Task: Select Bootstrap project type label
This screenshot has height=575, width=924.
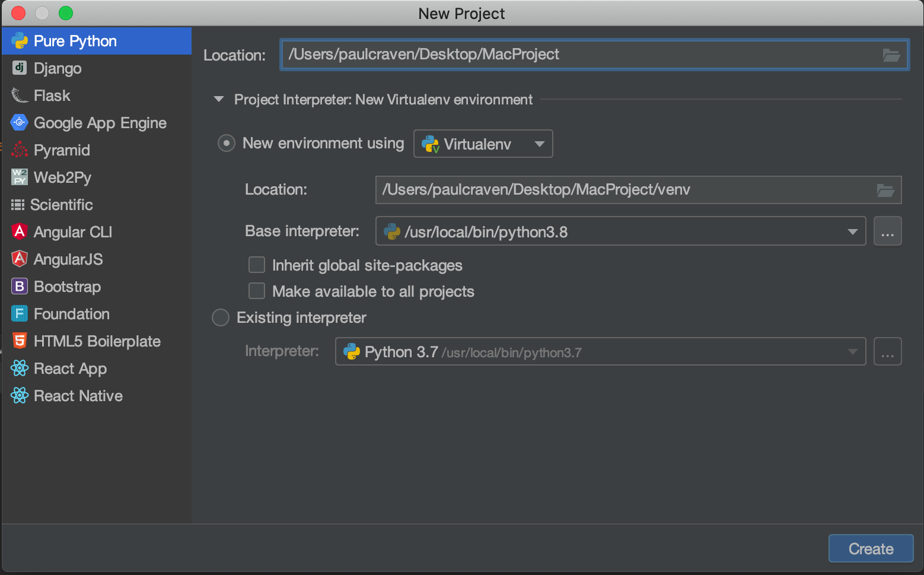Action: pos(68,287)
